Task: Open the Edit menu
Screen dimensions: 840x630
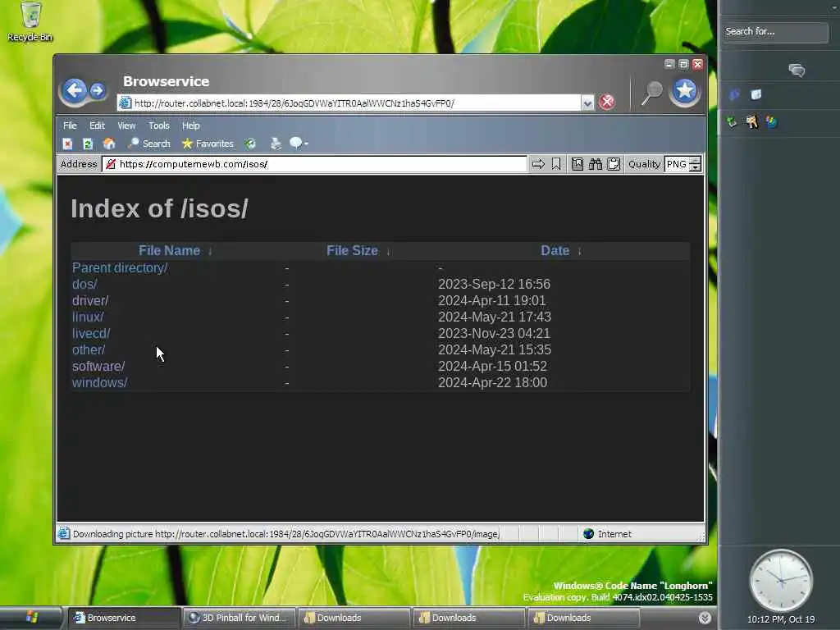Action: click(97, 126)
